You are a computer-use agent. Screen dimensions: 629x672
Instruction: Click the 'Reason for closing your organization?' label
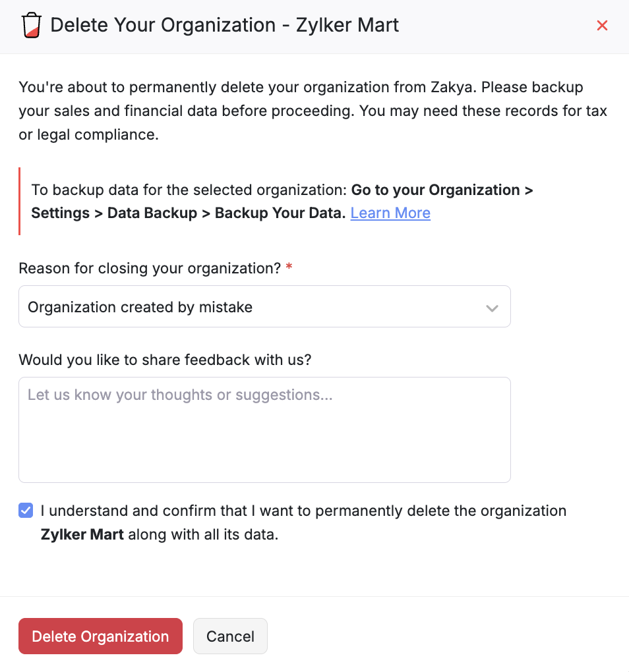[x=150, y=269]
